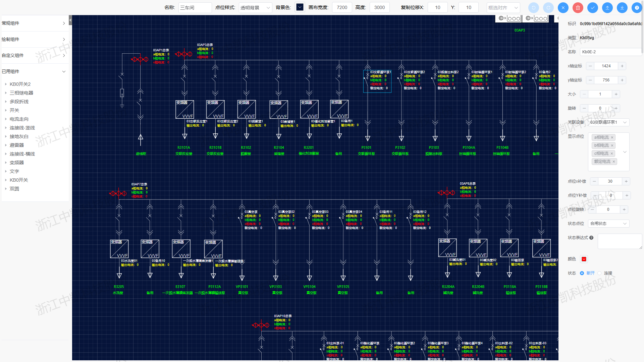The height and width of the screenshot is (362, 644).
Task: Select the 断开 status radio button
Action: 582,273
